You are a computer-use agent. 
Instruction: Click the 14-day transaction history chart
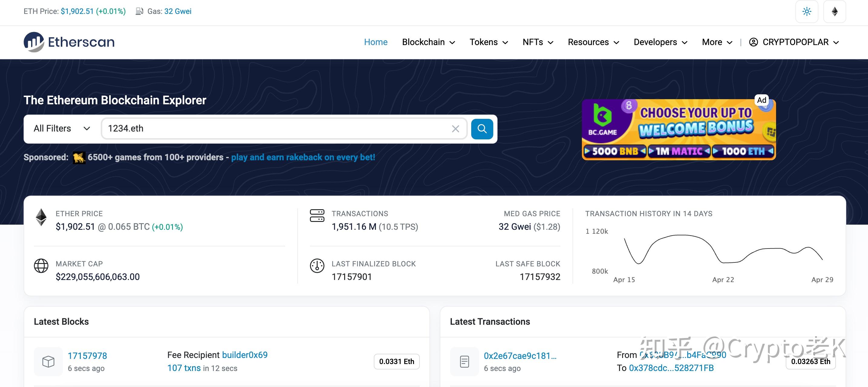pyautogui.click(x=723, y=251)
